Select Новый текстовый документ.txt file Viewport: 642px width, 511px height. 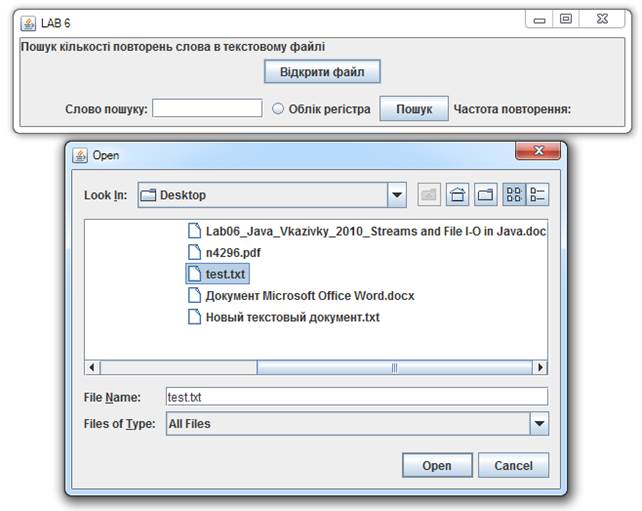click(x=283, y=317)
